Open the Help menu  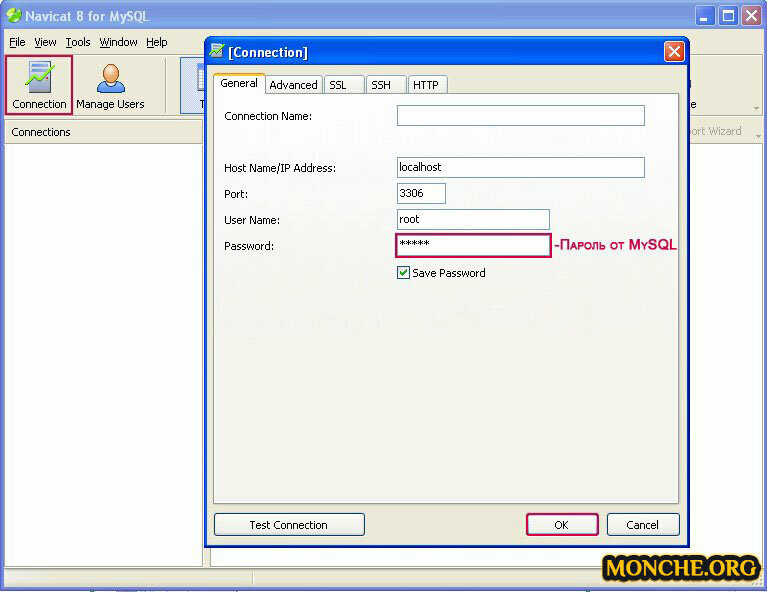click(x=157, y=42)
